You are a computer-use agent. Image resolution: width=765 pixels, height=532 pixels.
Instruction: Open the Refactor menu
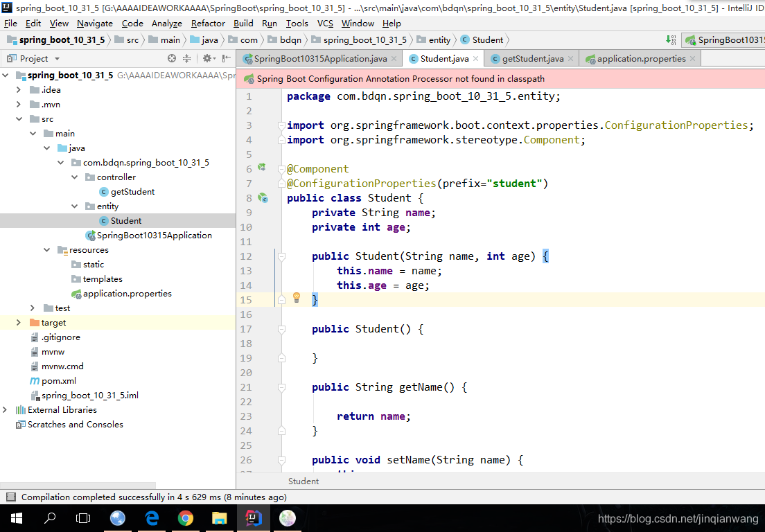(208, 24)
